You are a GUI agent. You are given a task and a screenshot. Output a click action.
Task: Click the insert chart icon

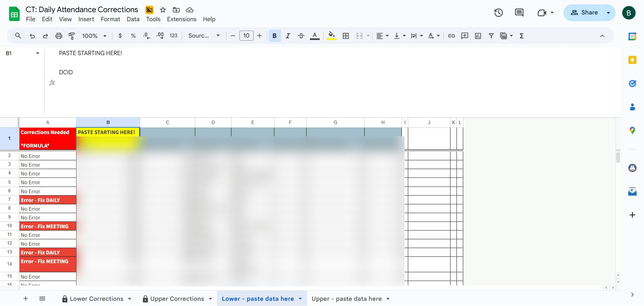click(x=478, y=36)
